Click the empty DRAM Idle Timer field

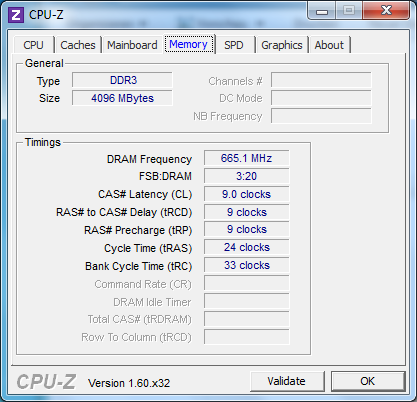(247, 301)
